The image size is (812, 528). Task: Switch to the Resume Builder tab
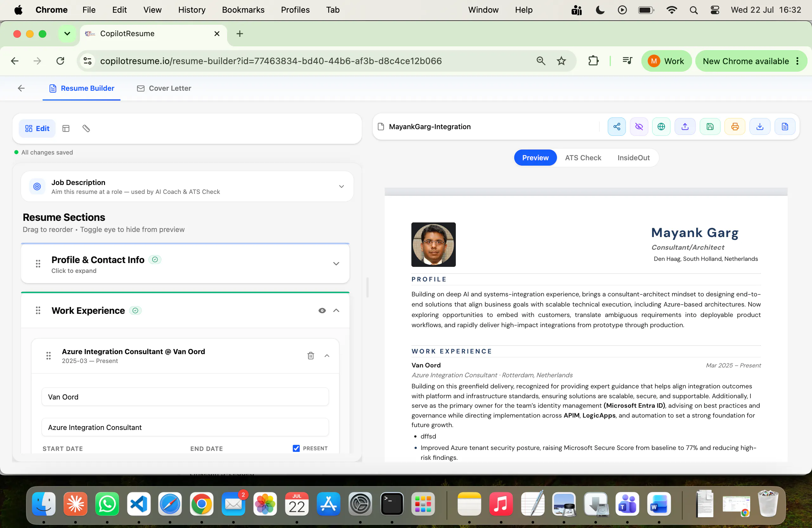(x=82, y=89)
